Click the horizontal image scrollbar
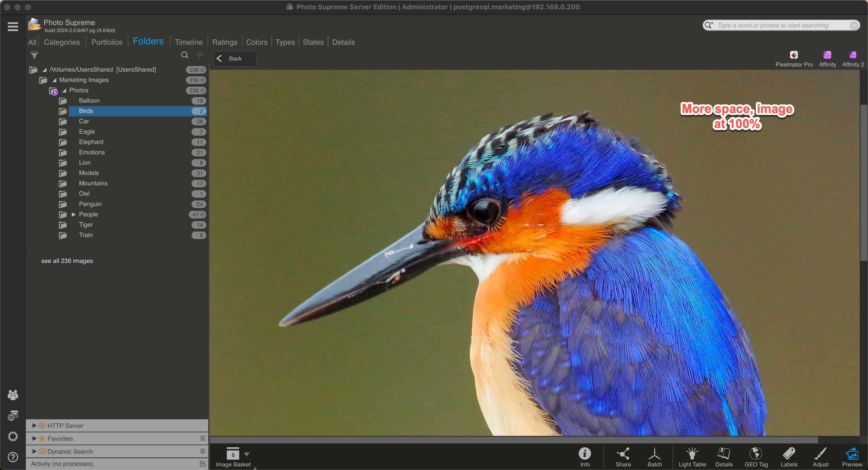868x470 pixels. [514, 440]
